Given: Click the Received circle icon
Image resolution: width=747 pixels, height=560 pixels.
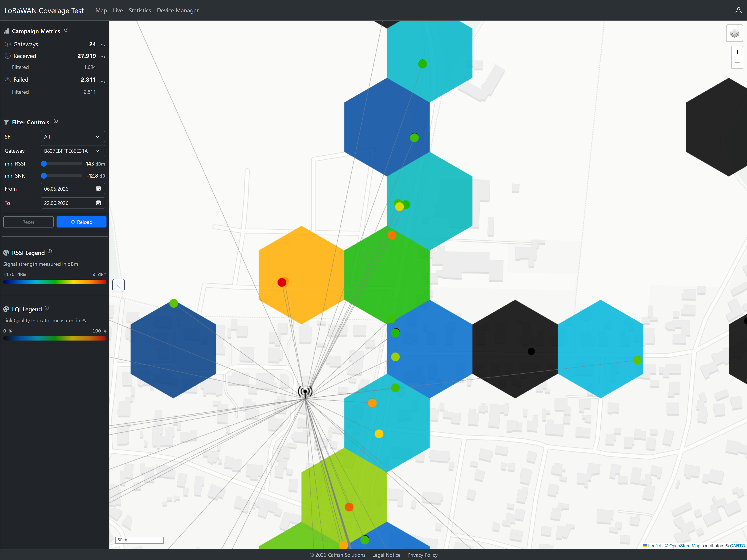Looking at the screenshot, I should point(8,56).
